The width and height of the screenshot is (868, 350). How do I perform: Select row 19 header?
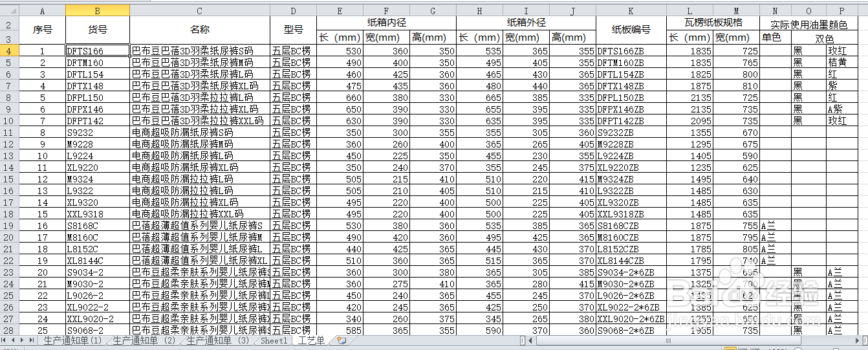9,225
